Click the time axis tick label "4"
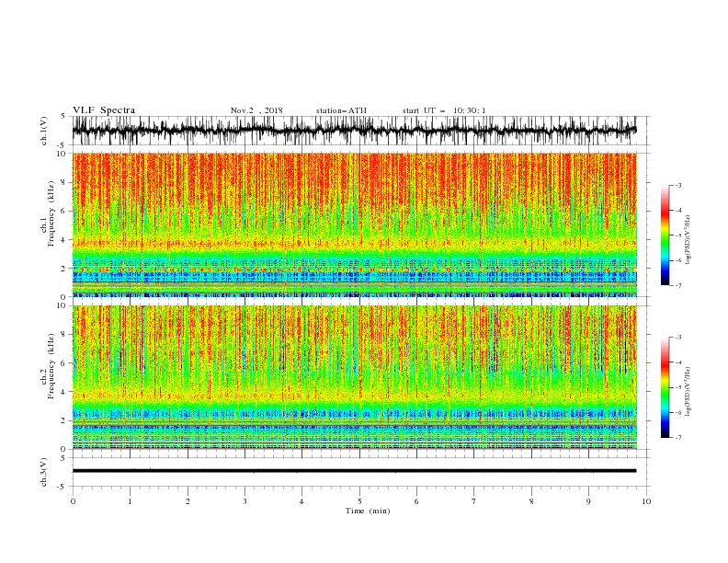Screen dimensions: 728x563 [x=301, y=501]
